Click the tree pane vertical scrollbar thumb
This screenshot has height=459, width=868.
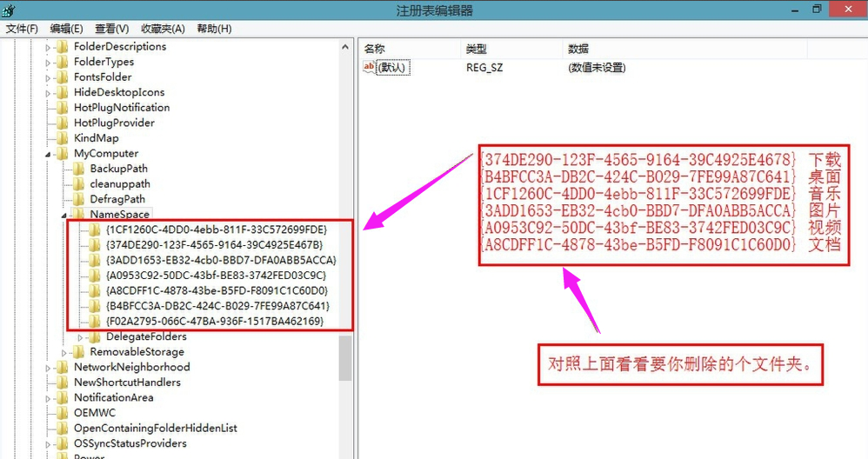[x=345, y=358]
